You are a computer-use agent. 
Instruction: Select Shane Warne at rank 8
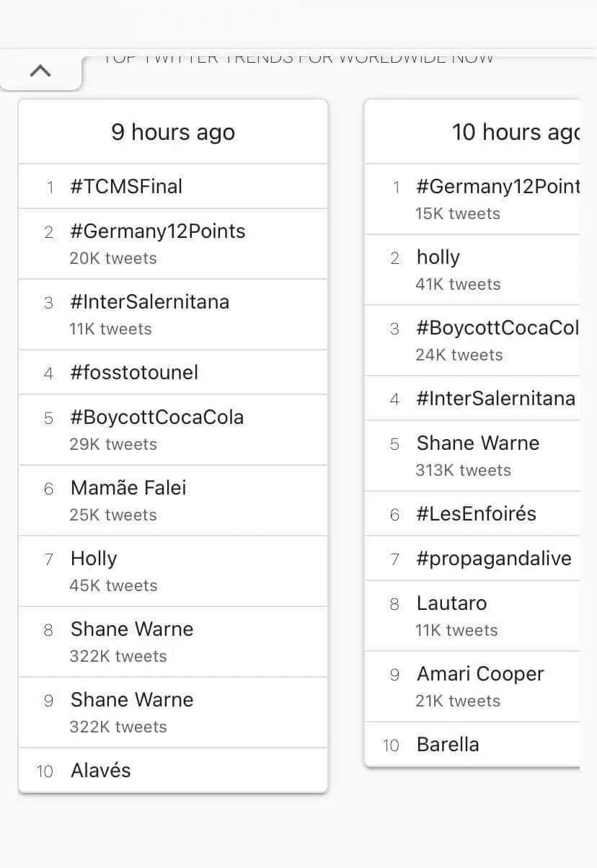[x=173, y=642]
